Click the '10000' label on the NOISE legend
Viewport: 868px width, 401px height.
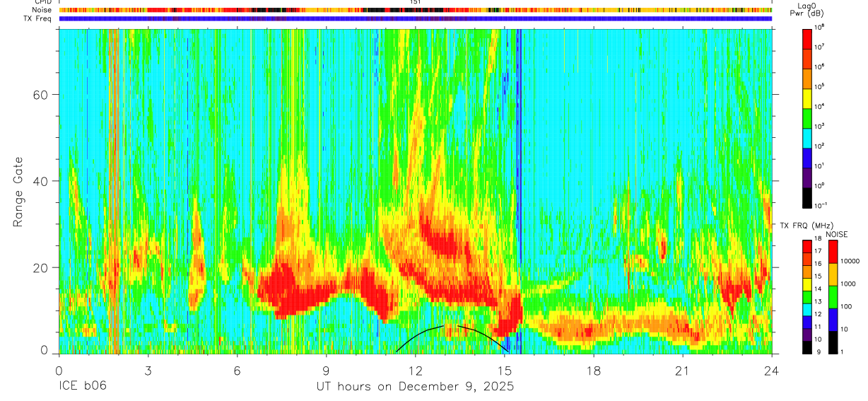click(x=850, y=260)
